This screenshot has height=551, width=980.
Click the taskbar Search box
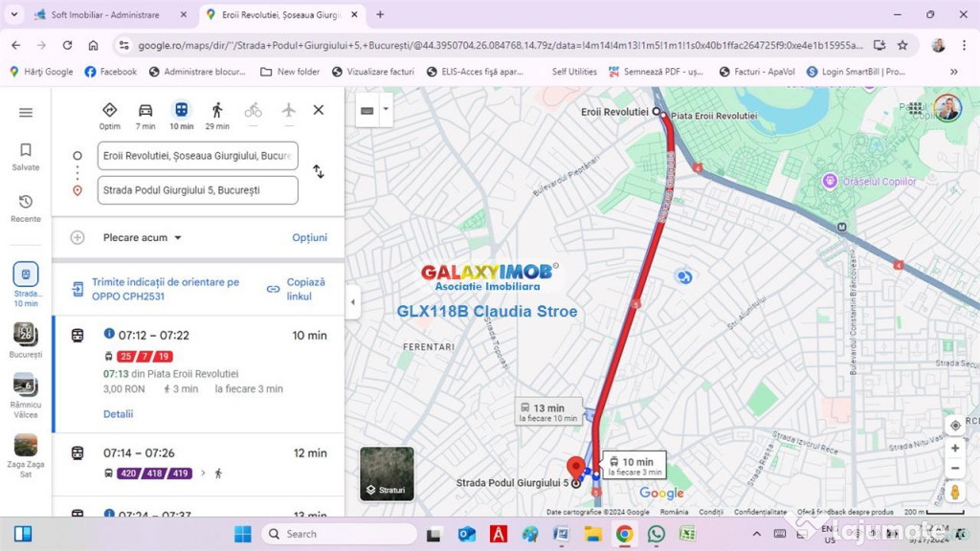pos(340,534)
